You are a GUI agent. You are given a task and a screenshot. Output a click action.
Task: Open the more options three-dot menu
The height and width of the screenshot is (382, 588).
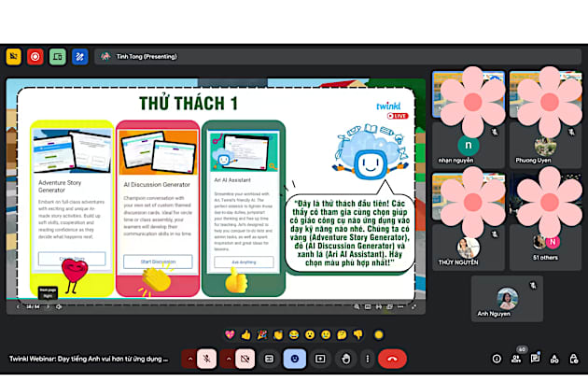point(368,358)
